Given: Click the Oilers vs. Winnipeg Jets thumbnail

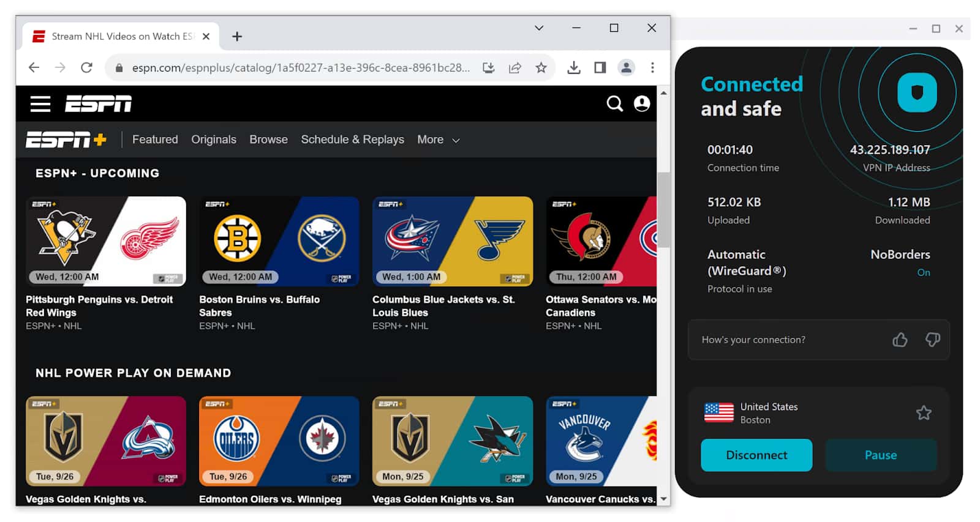Looking at the screenshot, I should [x=279, y=441].
